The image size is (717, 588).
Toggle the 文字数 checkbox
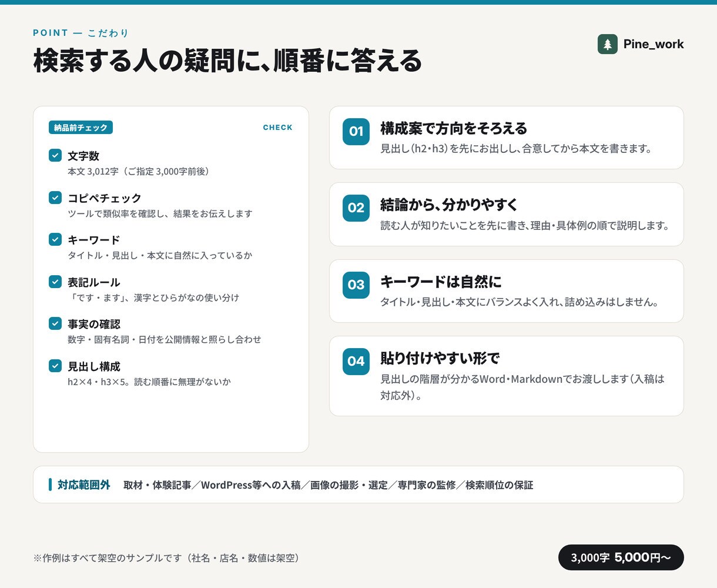[55, 155]
